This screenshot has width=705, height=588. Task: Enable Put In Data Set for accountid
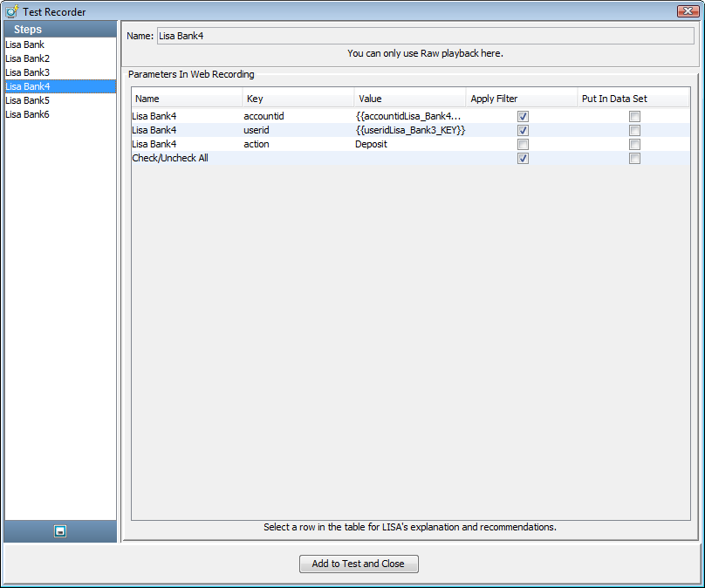634,116
